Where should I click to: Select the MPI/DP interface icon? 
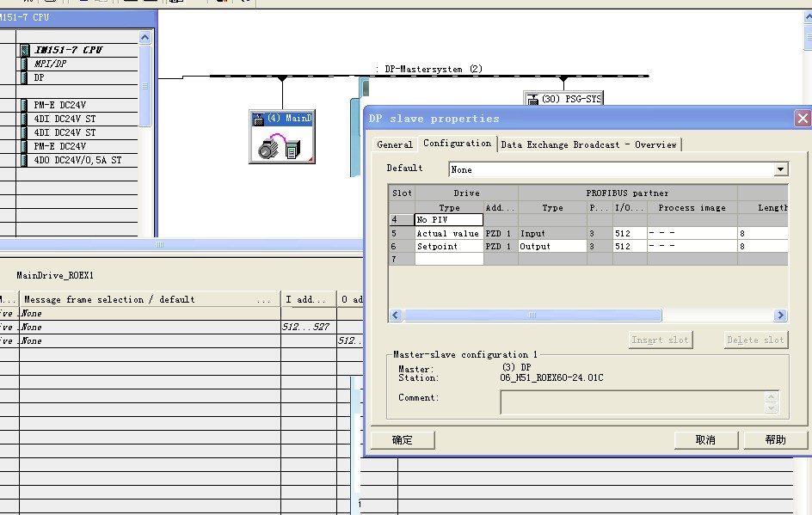25,64
